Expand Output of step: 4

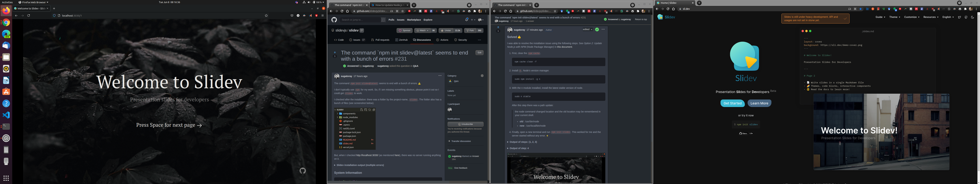518,148
